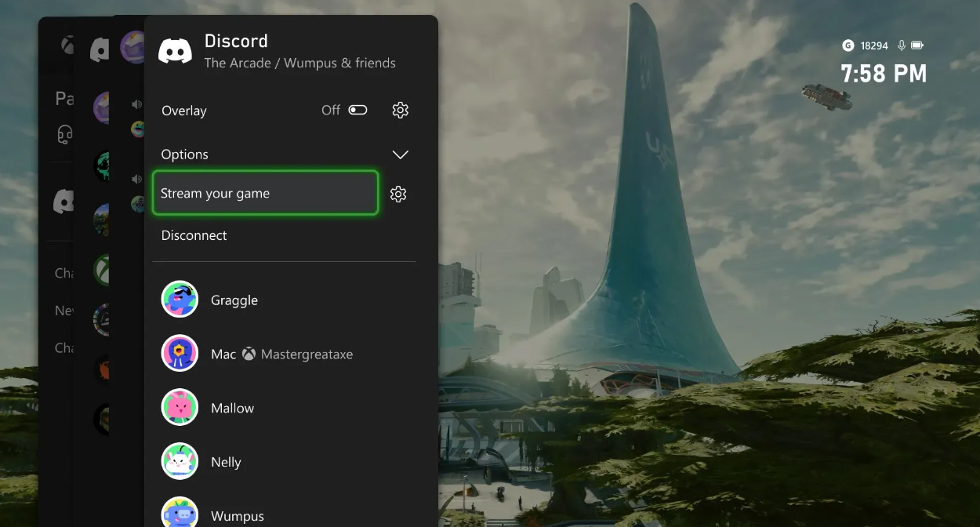The height and width of the screenshot is (527, 980).
Task: Click the Gamerscore G icon
Action: pyautogui.click(x=848, y=45)
